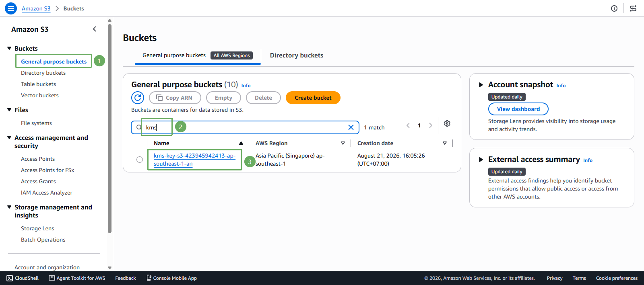Open Access Points in sidebar
Screen dimensions: 644x285
38,159
